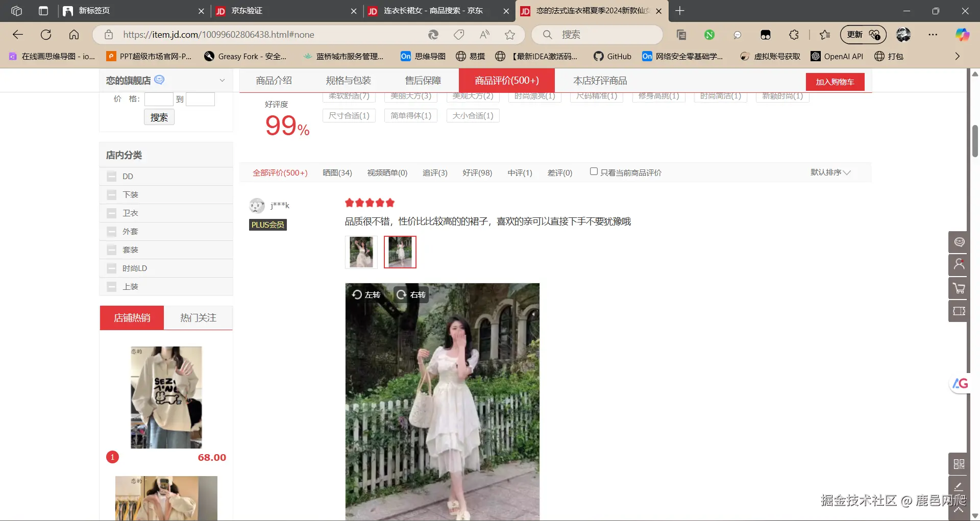Open Copilot sidebar icon
980x521 pixels.
pos(962,35)
